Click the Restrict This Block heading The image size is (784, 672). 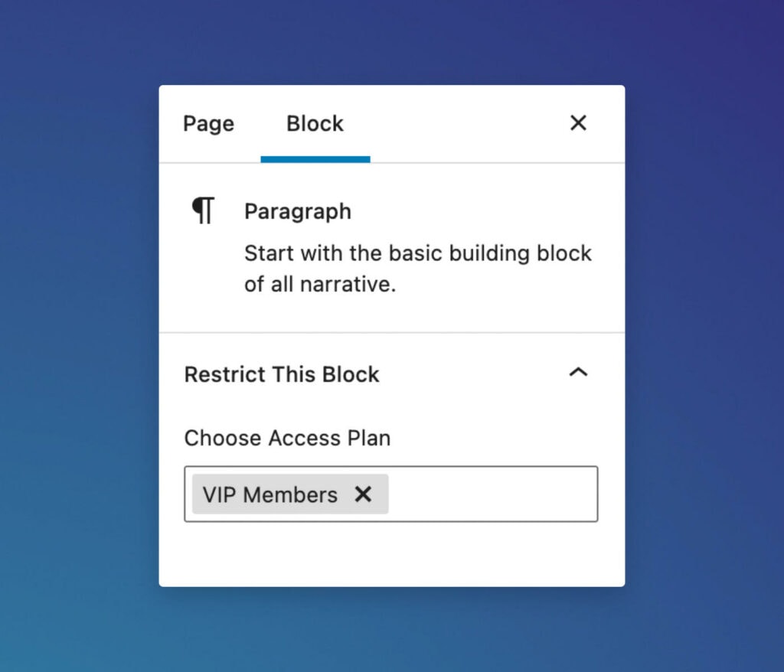coord(281,374)
